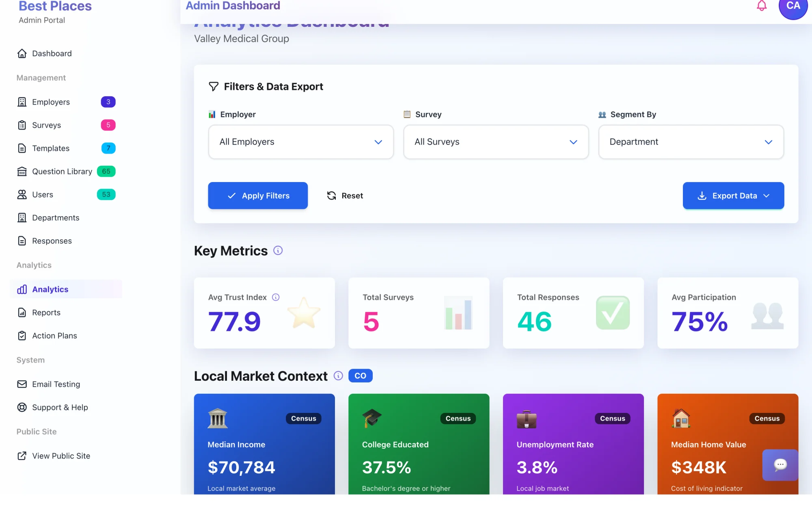The image size is (812, 508).
Task: Click the Analytics bar chart icon
Action: click(22, 289)
